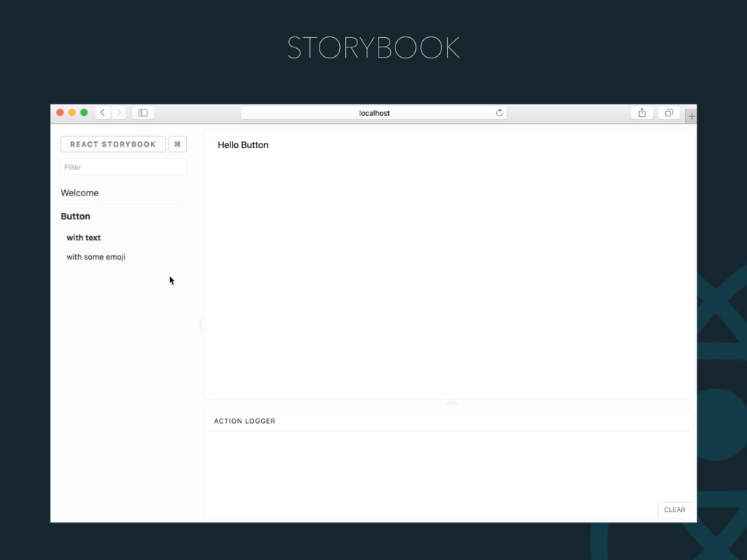Click the Hello Button preview button

coord(243,145)
